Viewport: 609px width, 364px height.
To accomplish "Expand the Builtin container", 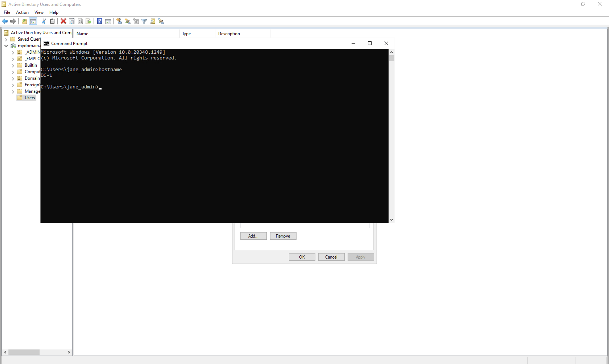I will click(13, 66).
